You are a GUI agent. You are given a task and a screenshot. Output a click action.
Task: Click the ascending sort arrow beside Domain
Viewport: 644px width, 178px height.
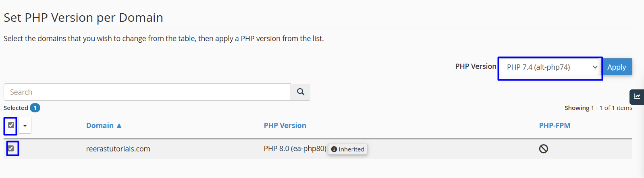click(x=119, y=126)
